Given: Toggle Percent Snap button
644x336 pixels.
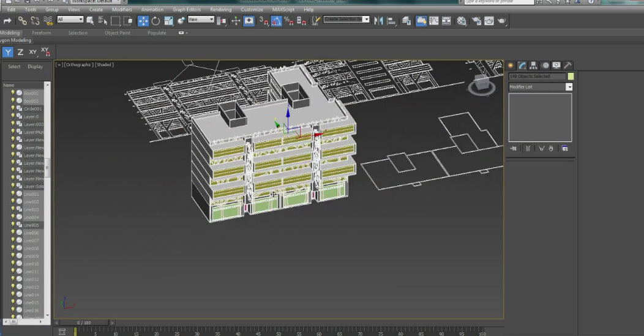Looking at the screenshot, I should (289, 21).
